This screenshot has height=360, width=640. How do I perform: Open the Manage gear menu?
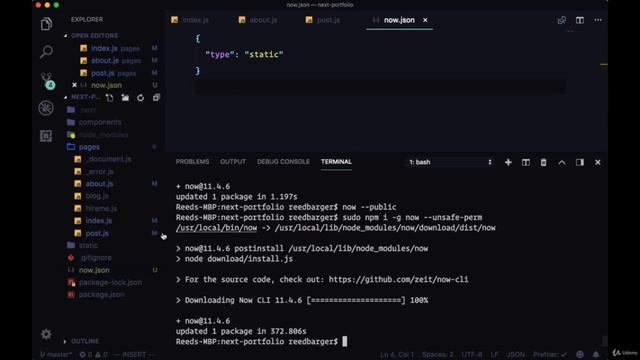46,334
